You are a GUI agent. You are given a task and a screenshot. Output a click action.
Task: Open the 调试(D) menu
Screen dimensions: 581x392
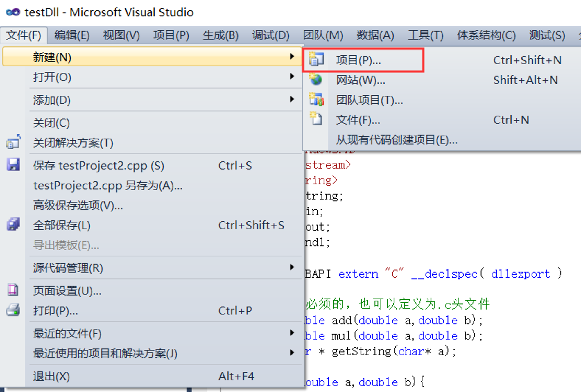(271, 35)
